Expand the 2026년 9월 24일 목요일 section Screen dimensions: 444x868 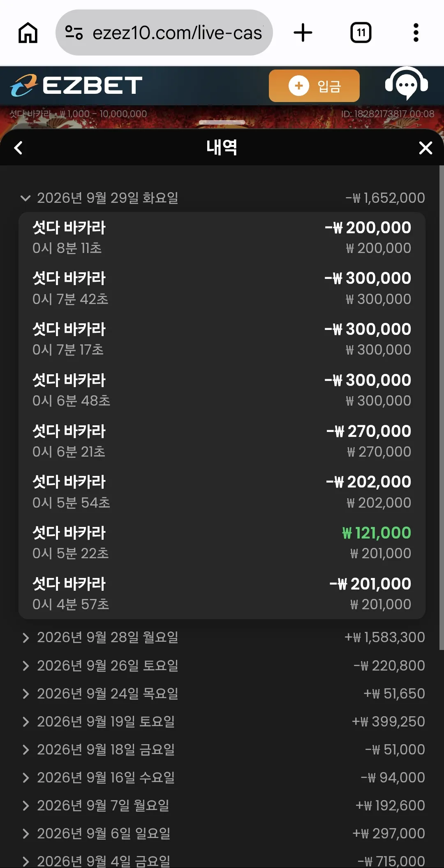pos(222,694)
